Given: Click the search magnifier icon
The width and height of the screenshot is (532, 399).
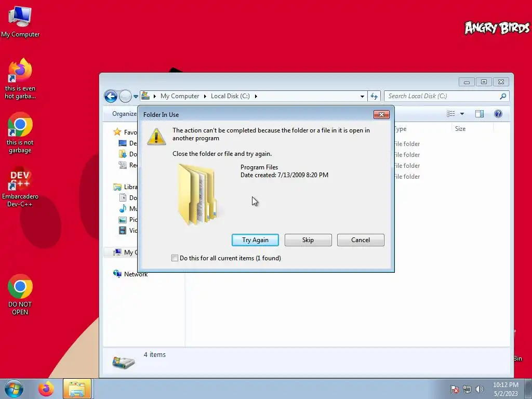Looking at the screenshot, I should 503,96.
